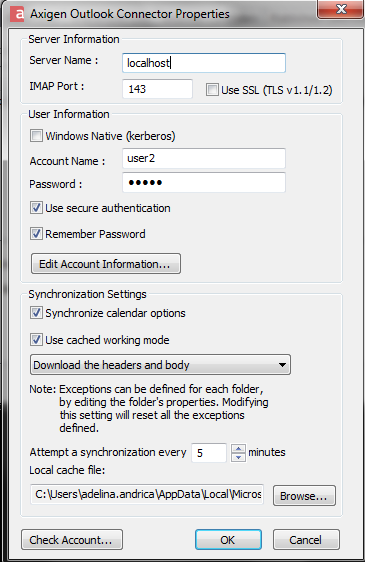
Task: Toggle Windows Native (kerberos) checkbox
Action: click(36, 136)
